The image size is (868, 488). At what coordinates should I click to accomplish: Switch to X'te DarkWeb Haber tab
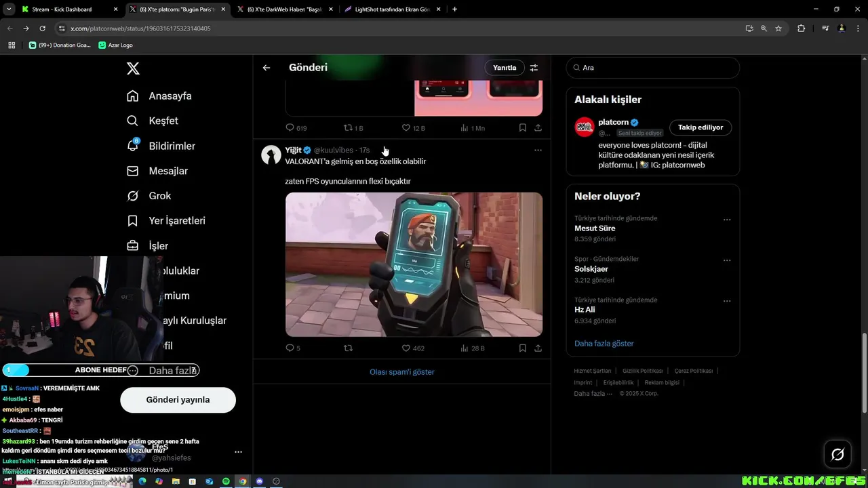(x=285, y=9)
